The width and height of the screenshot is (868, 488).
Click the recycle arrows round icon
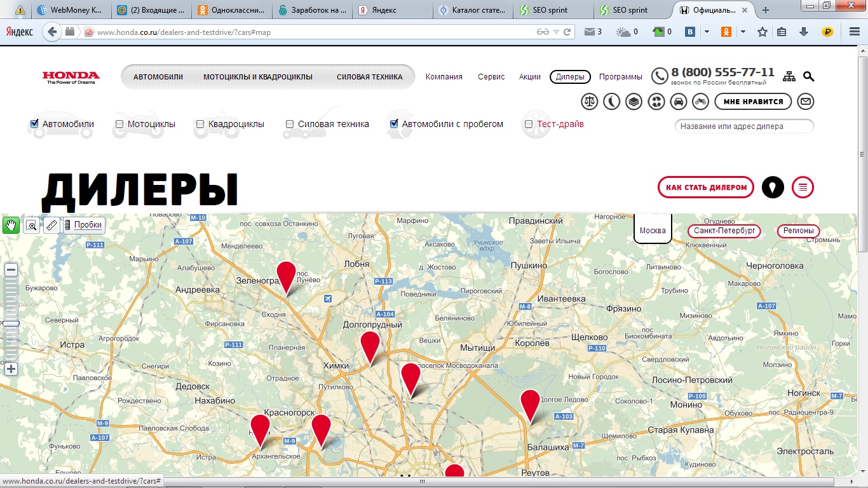pos(656,101)
